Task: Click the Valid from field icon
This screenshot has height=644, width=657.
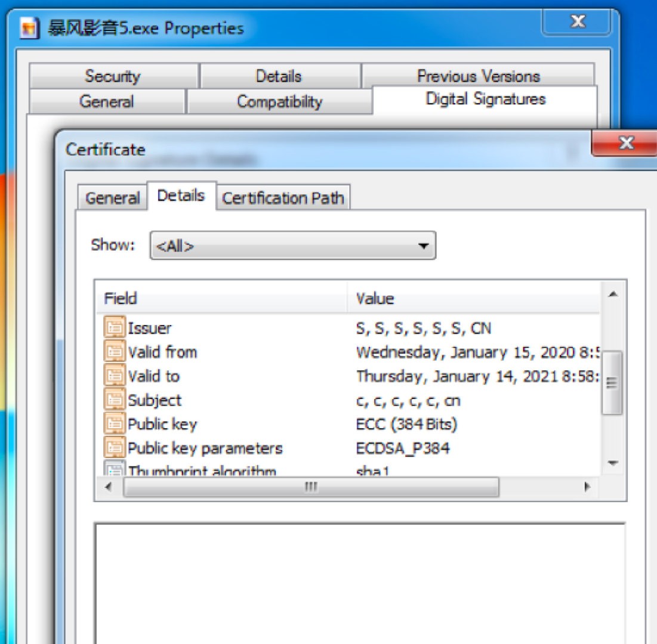Action: pyautogui.click(x=114, y=352)
